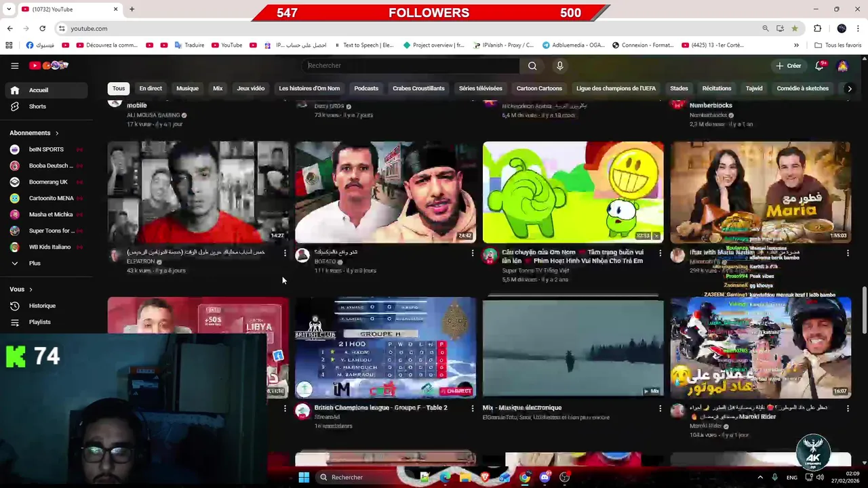Screen dimensions: 868x488
Task: Focus the YouTube Rechercher search box
Action: (x=411, y=66)
